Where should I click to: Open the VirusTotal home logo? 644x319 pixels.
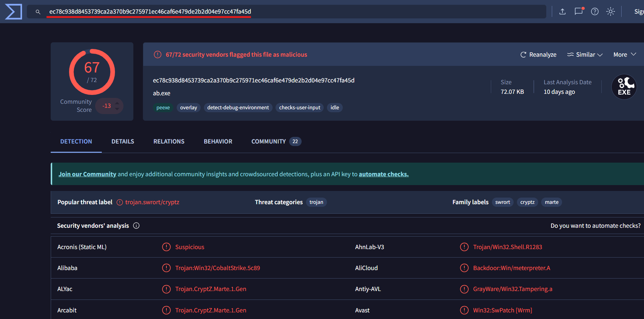(x=13, y=12)
